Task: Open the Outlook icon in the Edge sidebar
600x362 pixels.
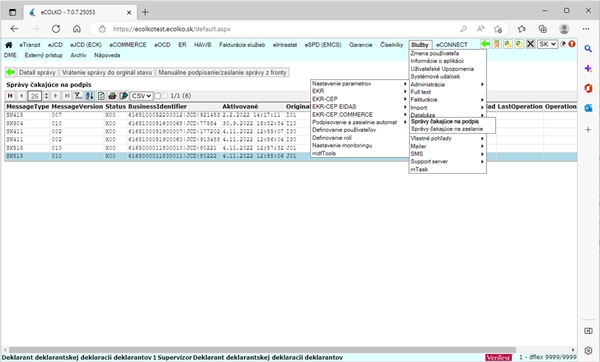Action: tap(588, 108)
